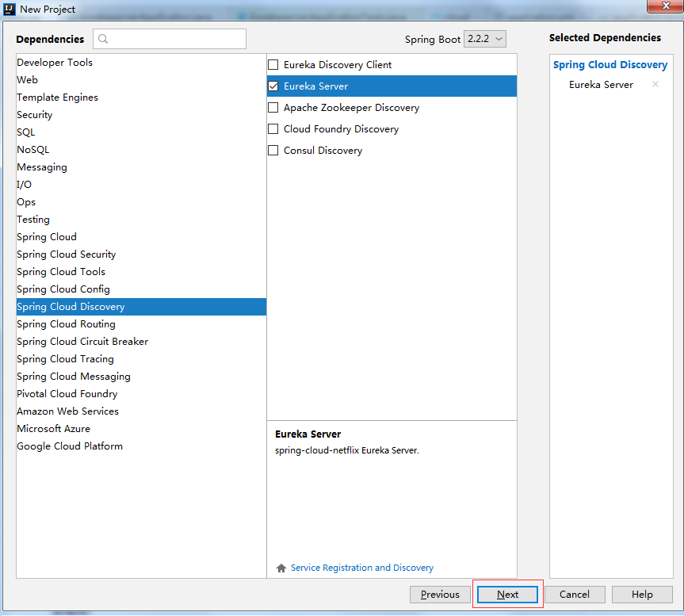
Task: Toggle the Consul Discovery checkbox
Action: tap(273, 150)
